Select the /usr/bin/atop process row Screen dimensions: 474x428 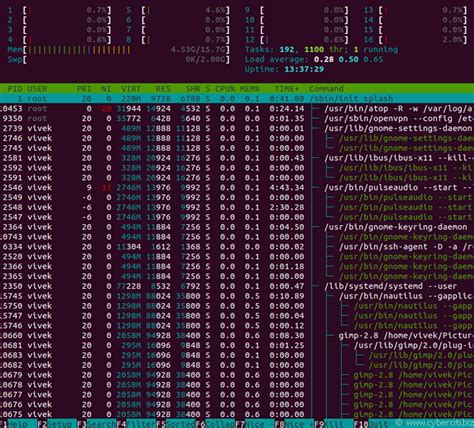click(x=237, y=109)
